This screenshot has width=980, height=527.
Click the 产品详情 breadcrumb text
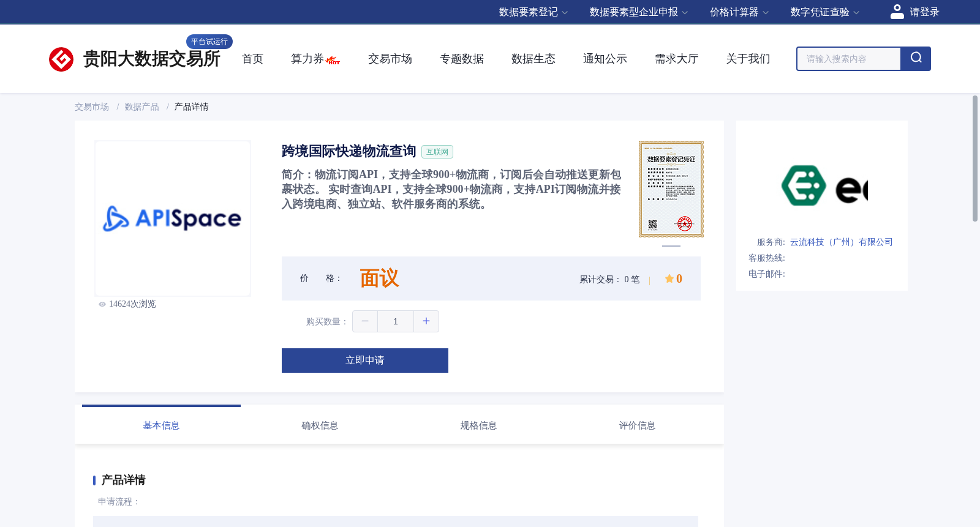(x=192, y=107)
